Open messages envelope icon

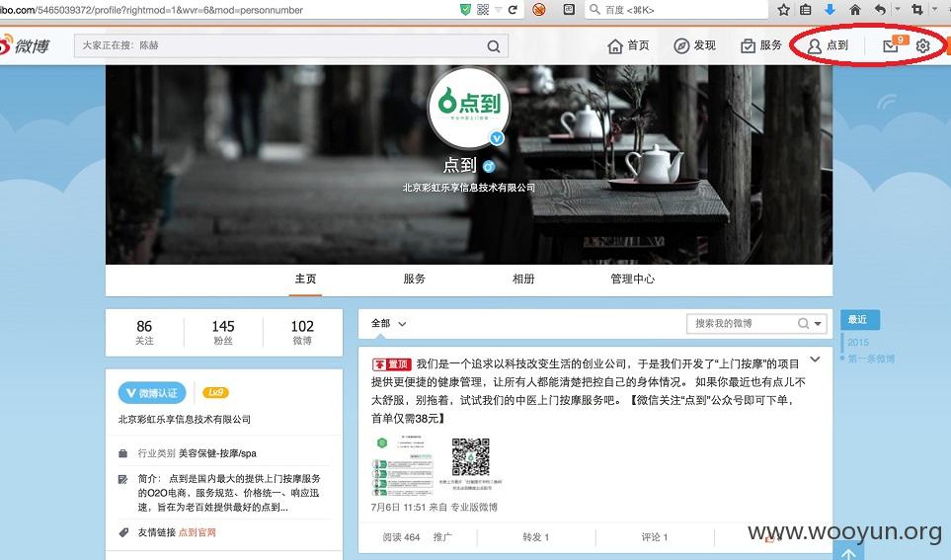click(891, 46)
